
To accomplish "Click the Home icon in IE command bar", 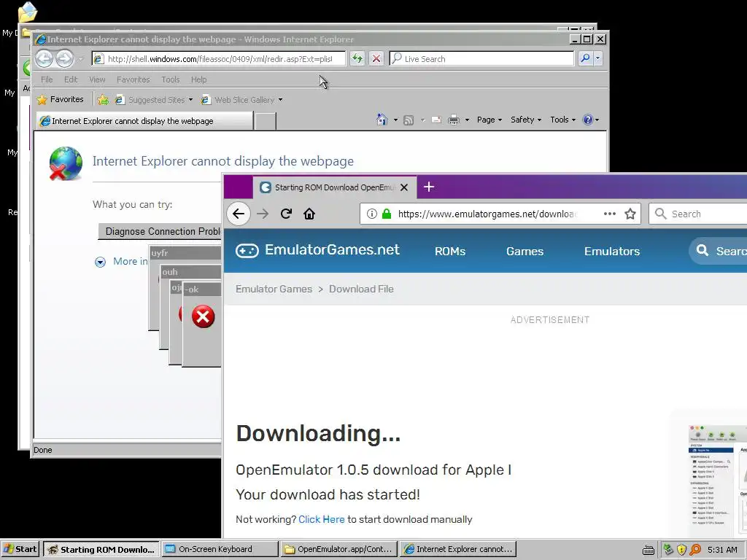I will (x=382, y=120).
